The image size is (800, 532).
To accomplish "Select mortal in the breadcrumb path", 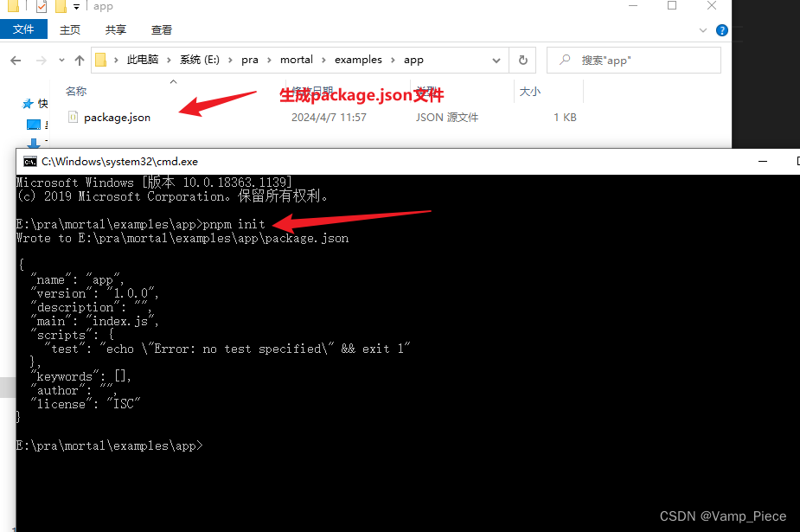I will tap(297, 60).
